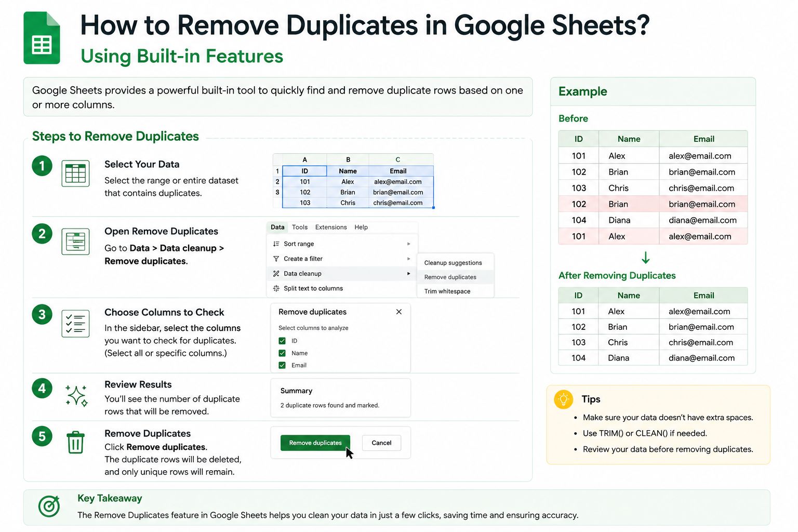798x532 pixels.
Task: Click the sparkle icon beside Review Results
Action: (76, 395)
